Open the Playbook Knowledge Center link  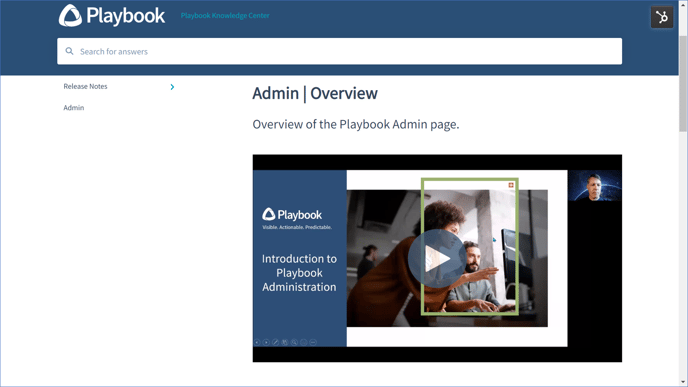coord(225,15)
